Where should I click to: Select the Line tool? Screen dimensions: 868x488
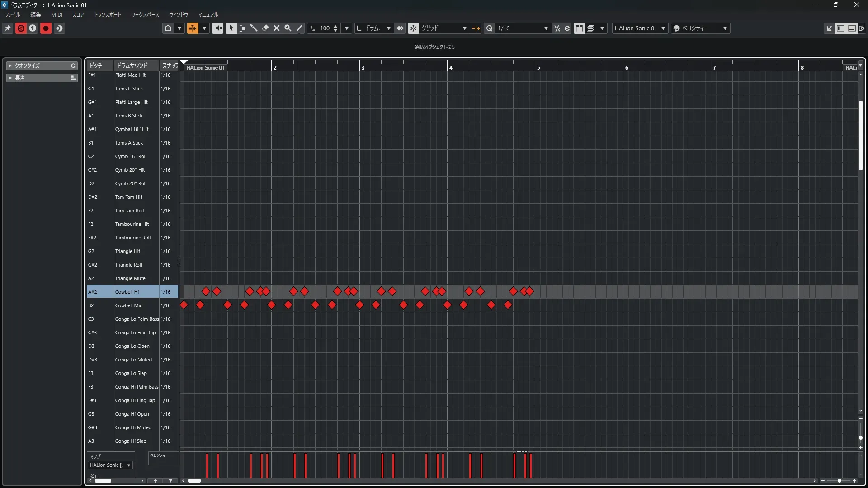(x=299, y=28)
